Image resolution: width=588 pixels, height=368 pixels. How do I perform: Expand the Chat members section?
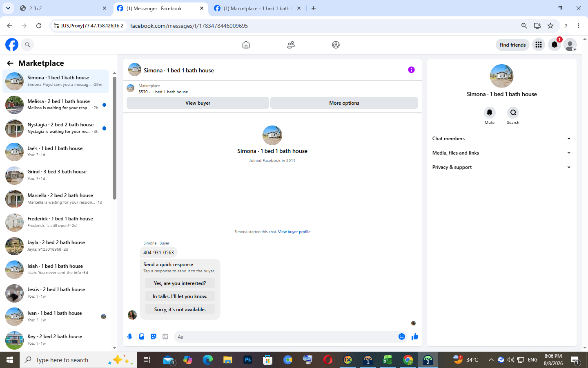tap(501, 139)
